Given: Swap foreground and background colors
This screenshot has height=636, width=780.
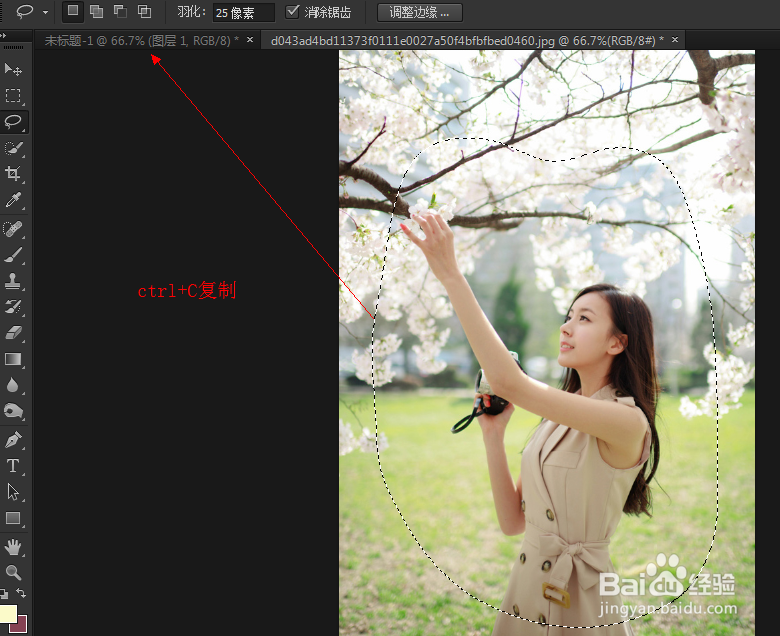Looking at the screenshot, I should (21, 593).
